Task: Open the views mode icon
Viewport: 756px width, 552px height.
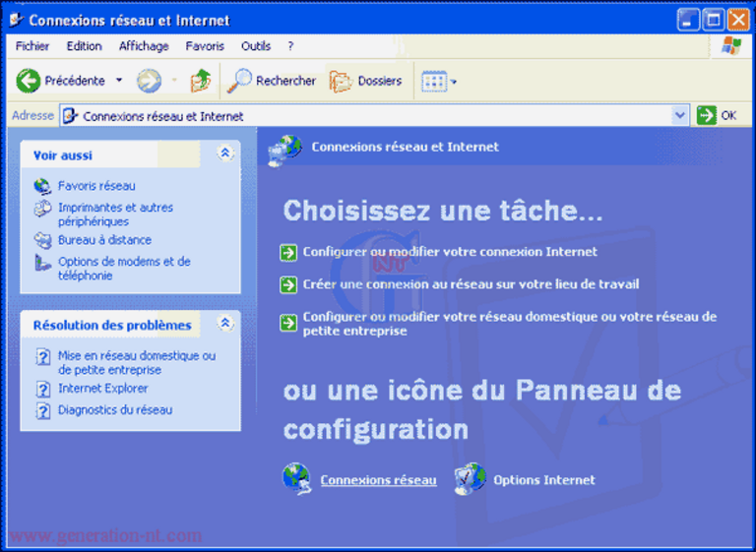Action: 434,82
